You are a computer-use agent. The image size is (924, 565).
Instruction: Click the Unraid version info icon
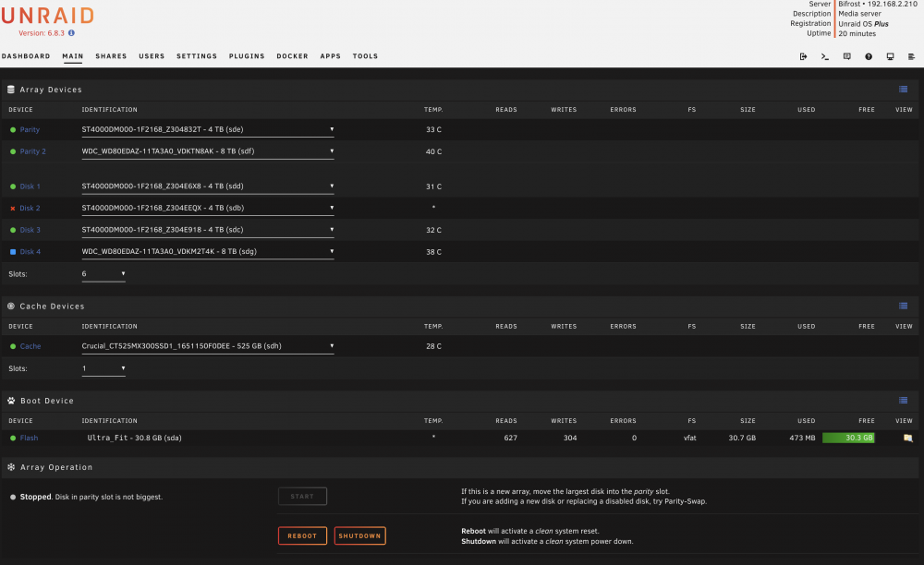point(71,33)
